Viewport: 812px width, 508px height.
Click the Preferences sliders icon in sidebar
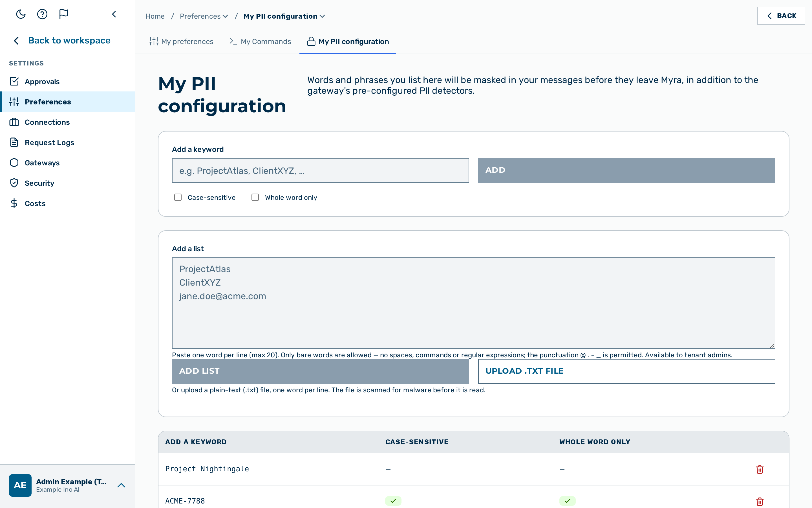click(x=14, y=102)
